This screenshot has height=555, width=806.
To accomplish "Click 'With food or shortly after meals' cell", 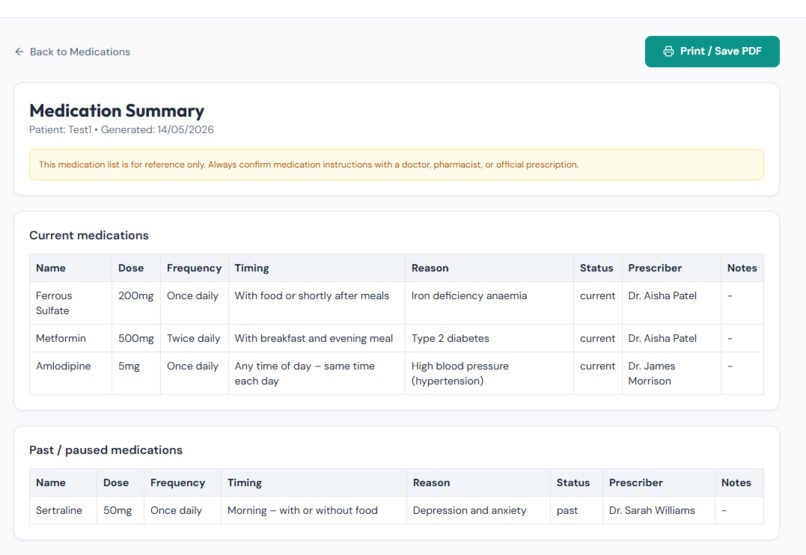I will pos(317,303).
